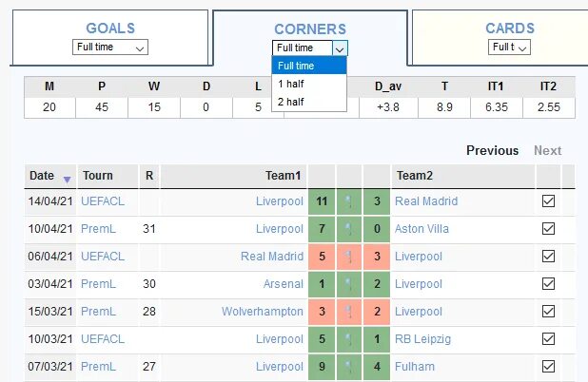Click corner flag icon in Liverpool–Aston Villa row
This screenshot has width=588, height=382.
349,229
